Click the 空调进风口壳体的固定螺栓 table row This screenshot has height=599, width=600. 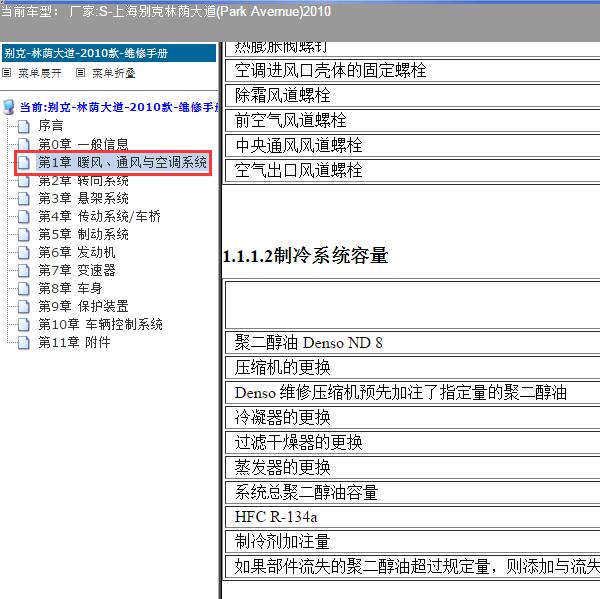click(412, 70)
